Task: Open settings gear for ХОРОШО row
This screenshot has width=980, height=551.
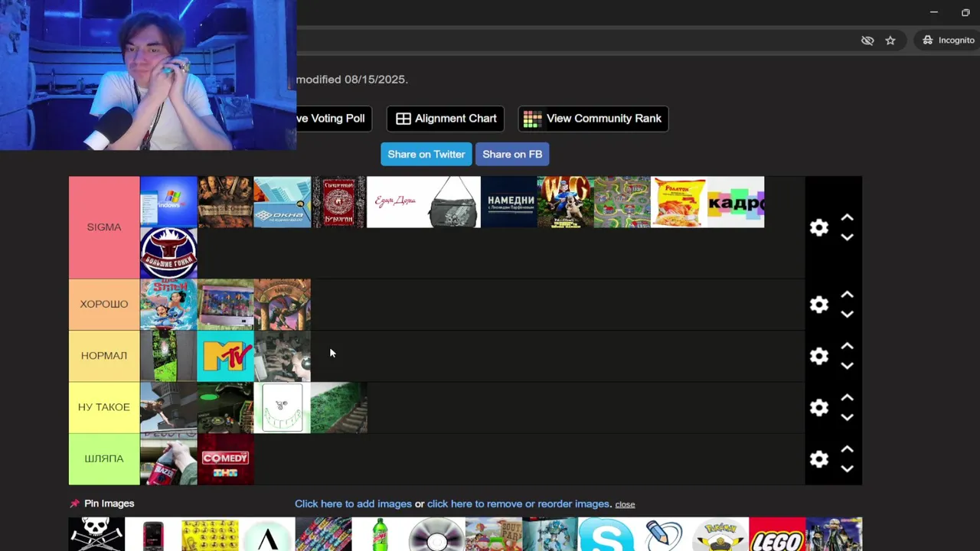Action: pyautogui.click(x=819, y=305)
